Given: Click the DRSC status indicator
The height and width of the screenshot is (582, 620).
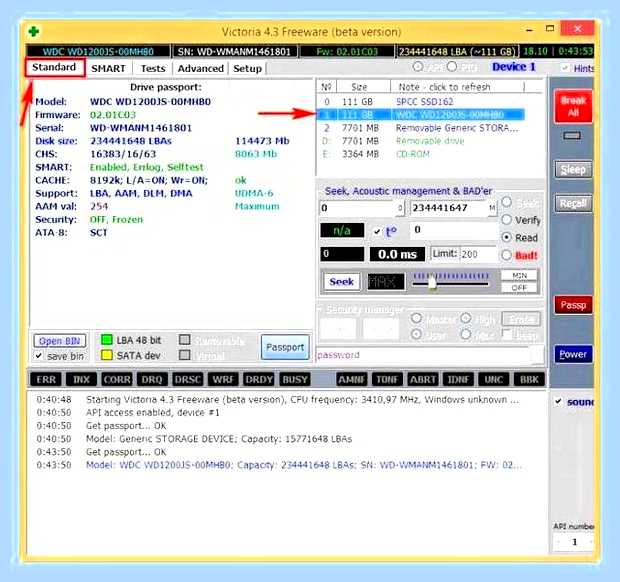Looking at the screenshot, I should click(187, 380).
